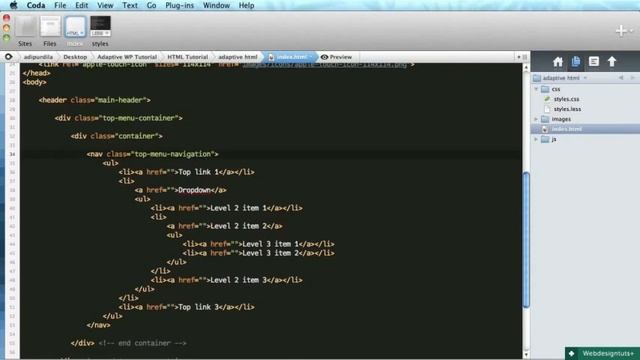Open the Window menu
The height and width of the screenshot is (360, 640).
[x=216, y=5]
